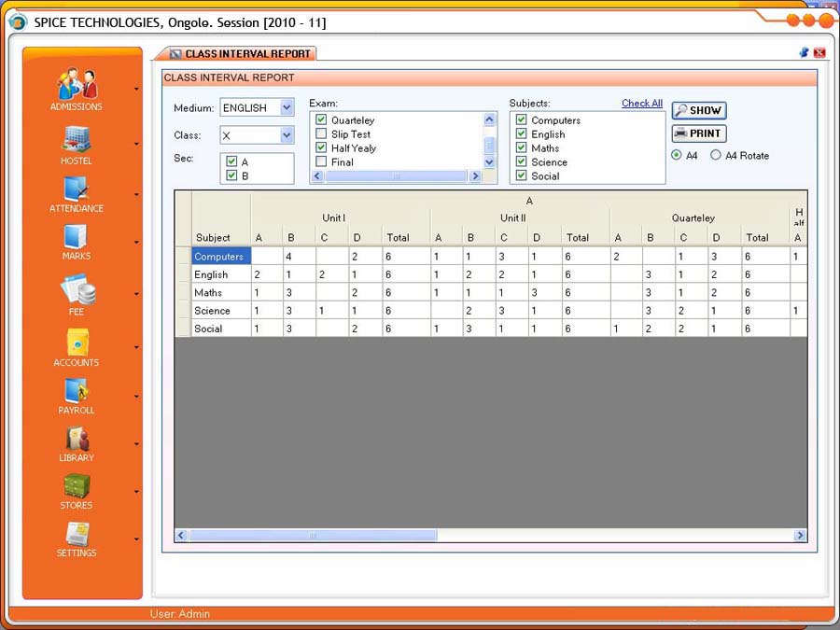Open the Accounts module icon
Screen dimensions: 840x630
click(77, 342)
